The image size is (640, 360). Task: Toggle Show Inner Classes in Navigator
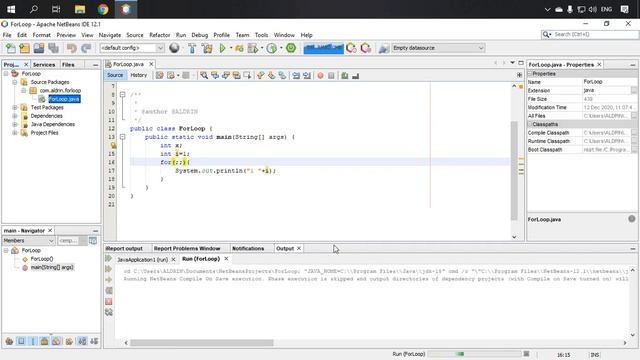tap(57, 341)
